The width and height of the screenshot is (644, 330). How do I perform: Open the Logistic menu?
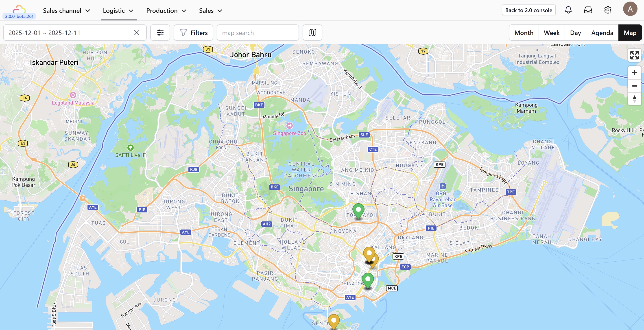(x=118, y=11)
